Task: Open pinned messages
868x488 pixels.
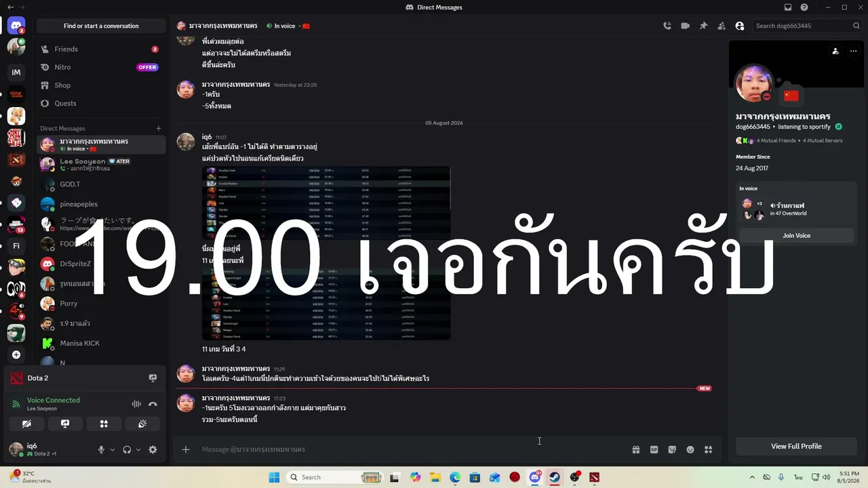Action: pos(703,26)
